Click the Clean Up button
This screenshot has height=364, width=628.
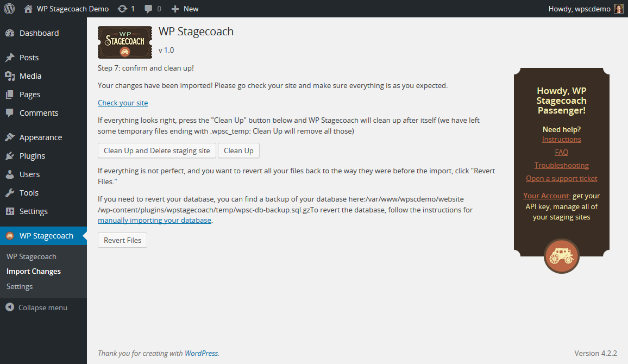click(x=238, y=150)
